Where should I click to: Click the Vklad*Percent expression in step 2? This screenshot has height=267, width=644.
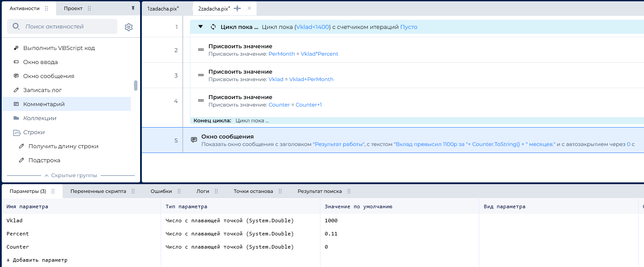[320, 54]
